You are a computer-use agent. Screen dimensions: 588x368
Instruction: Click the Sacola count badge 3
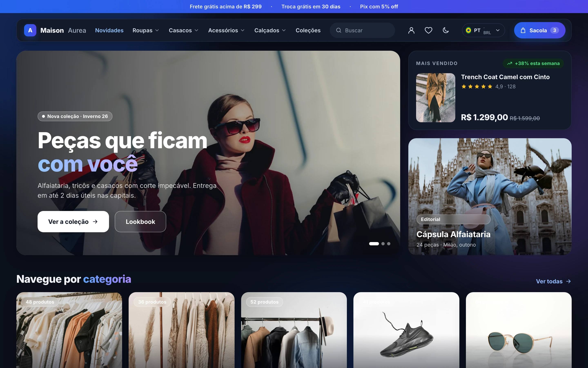click(x=555, y=30)
